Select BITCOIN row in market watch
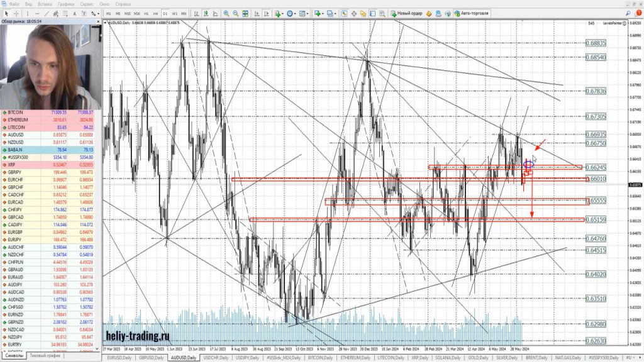 19,112
